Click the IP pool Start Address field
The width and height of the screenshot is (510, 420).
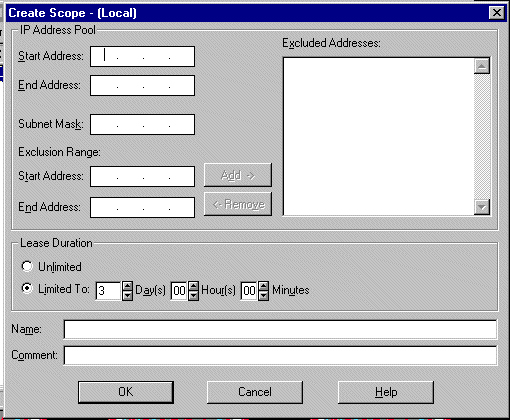pos(142,57)
